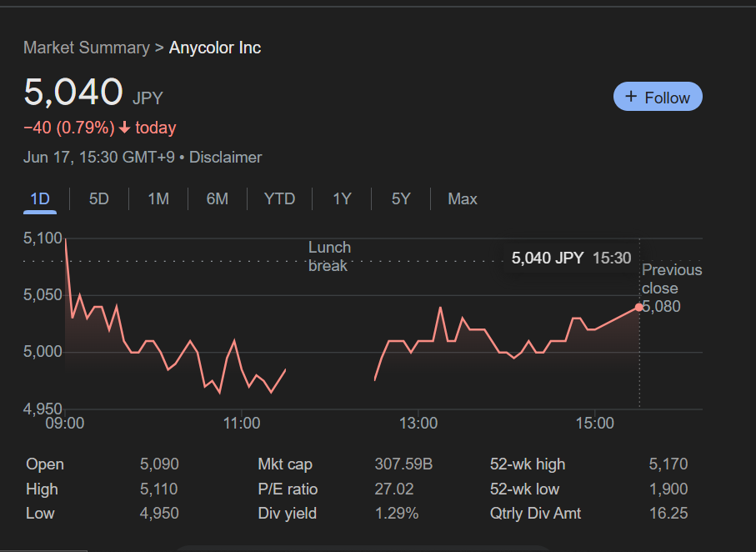Click the 4,950 price axis label
Viewport: 756px width, 552px height.
[43, 409]
